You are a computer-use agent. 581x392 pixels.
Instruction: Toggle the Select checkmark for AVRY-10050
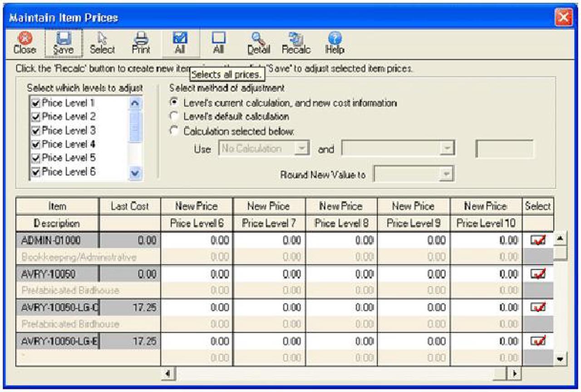click(x=538, y=274)
